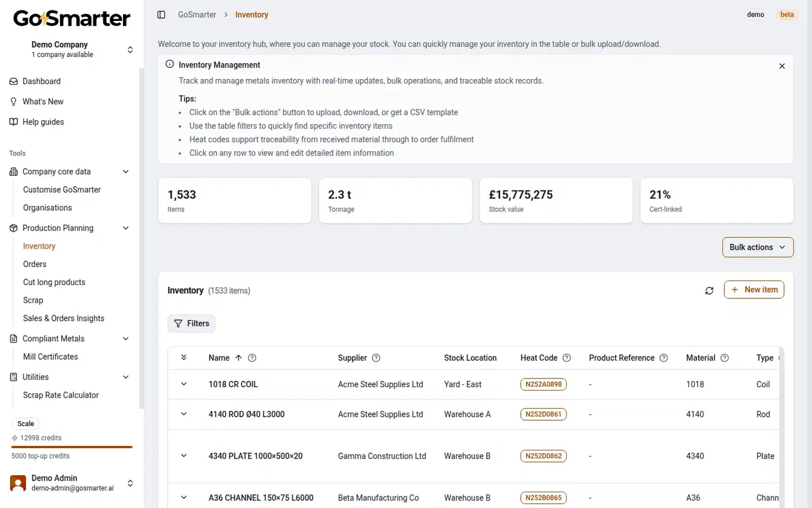Click the Company core data building icon

(x=14, y=172)
